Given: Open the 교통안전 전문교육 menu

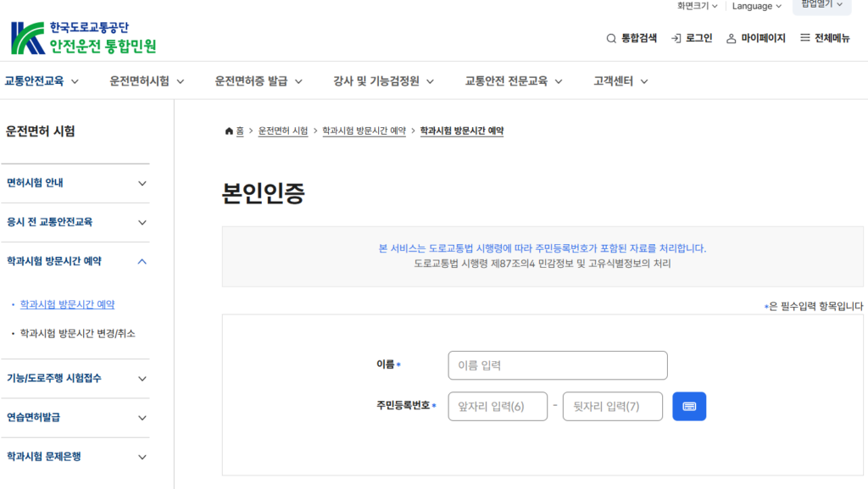Looking at the screenshot, I should pos(514,81).
